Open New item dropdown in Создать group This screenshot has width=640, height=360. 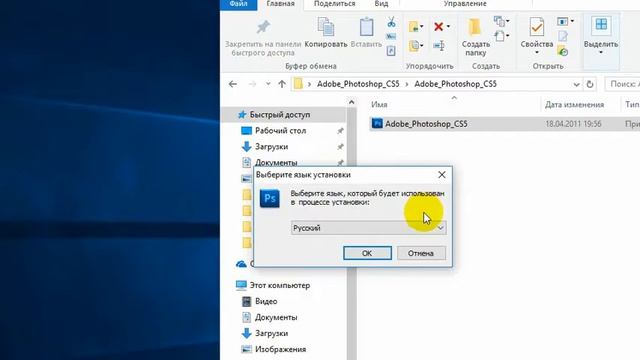[x=502, y=21]
